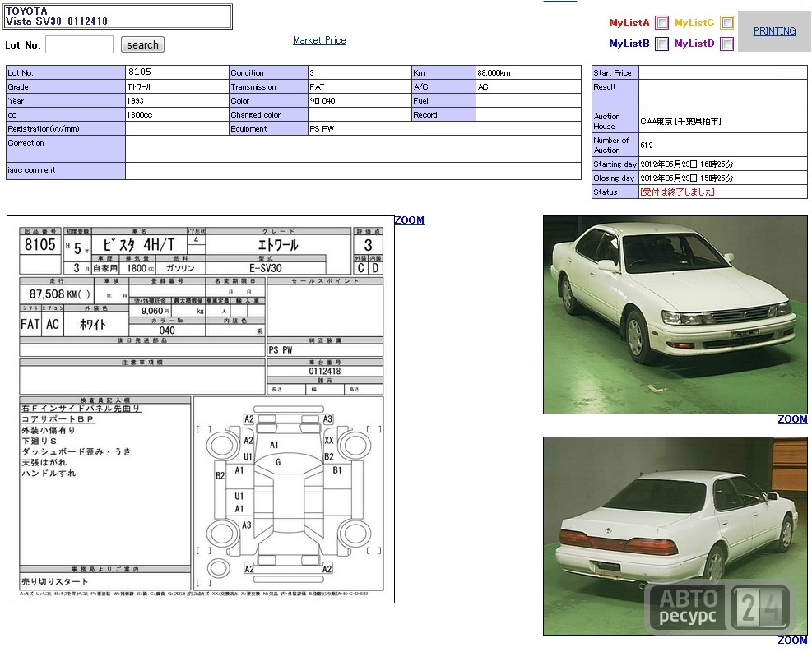812x652 pixels.
Task: Select the year value 1993
Action: [135, 101]
